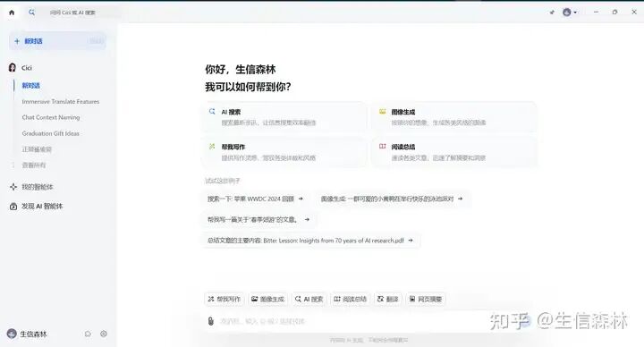Click the pin window icon at top right
Screen dimensions: 644x347
(552, 13)
